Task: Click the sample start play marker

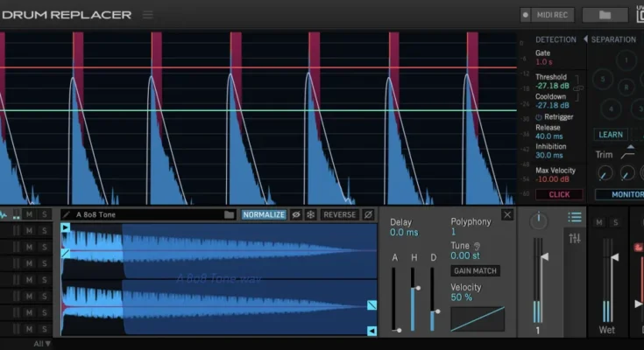Action: pos(66,228)
